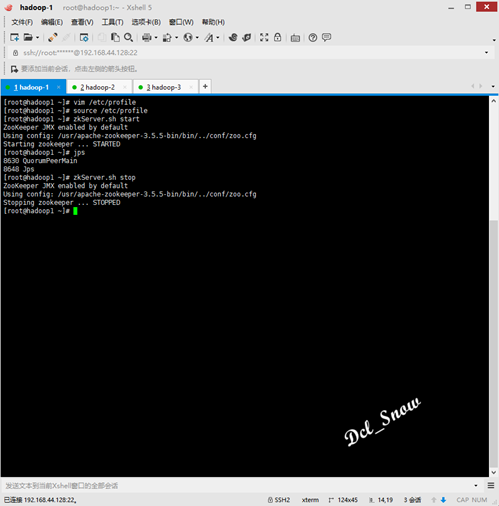
Task: Switch to the hadoop-3 tab
Action: (x=166, y=87)
